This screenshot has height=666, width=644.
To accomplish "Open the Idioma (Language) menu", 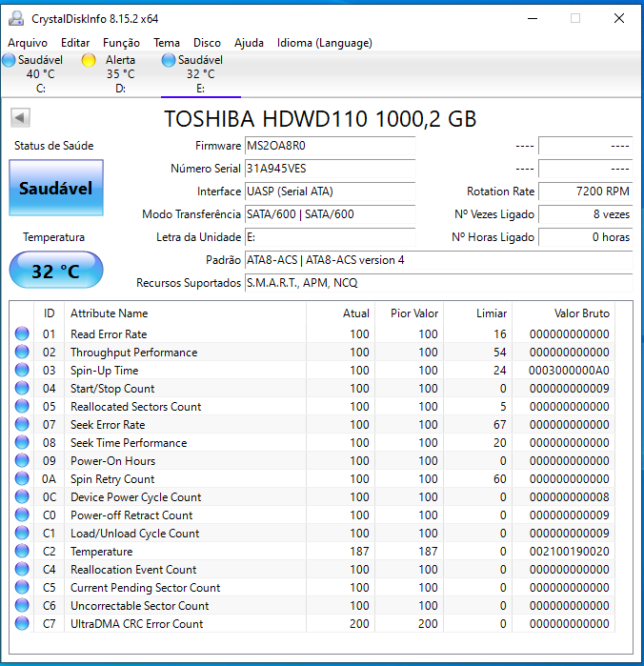I will [x=325, y=43].
